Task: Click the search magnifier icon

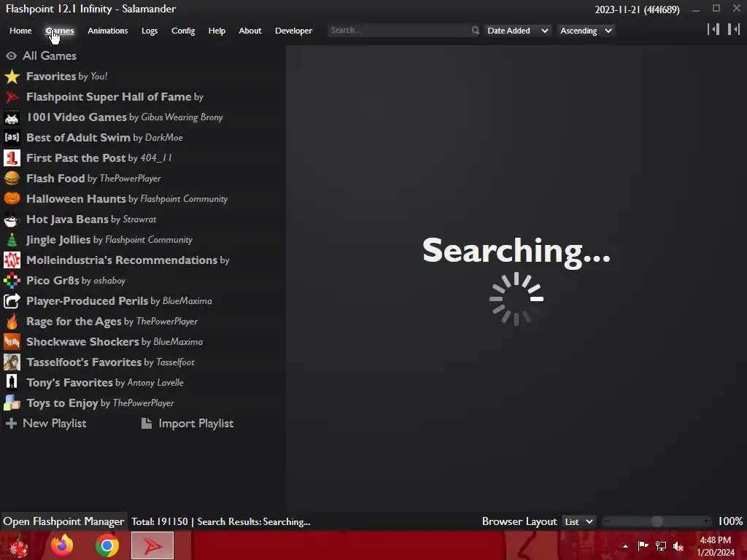Action: [475, 31]
